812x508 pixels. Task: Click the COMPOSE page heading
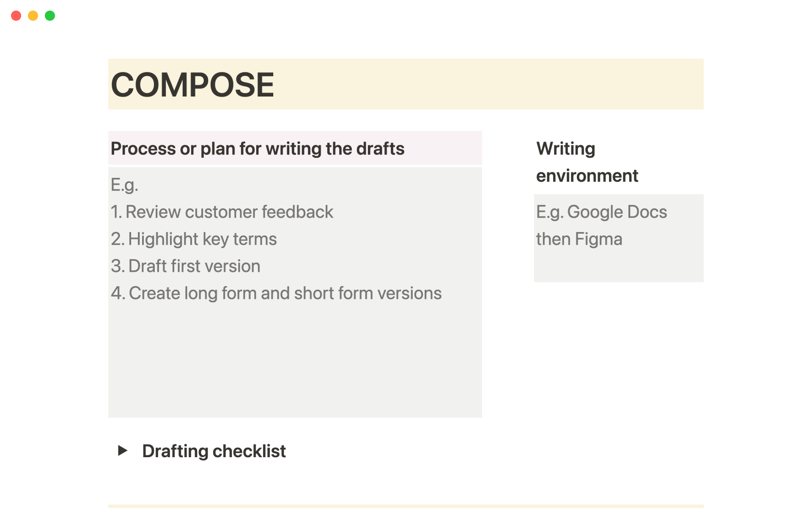[x=192, y=85]
